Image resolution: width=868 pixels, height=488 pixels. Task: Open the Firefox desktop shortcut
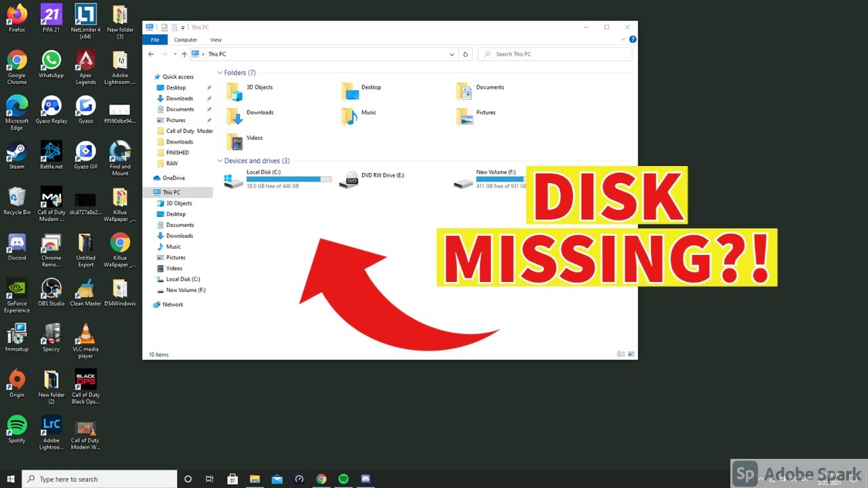[x=17, y=18]
